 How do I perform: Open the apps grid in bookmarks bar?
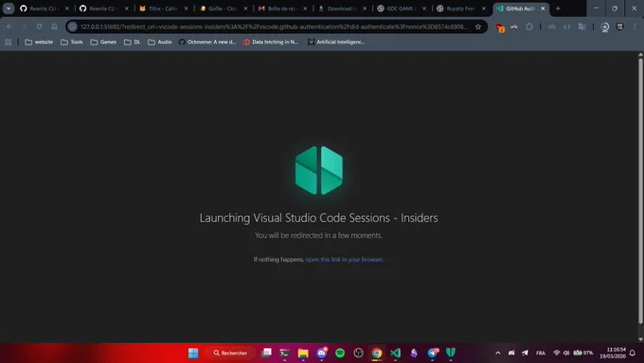pos(9,42)
